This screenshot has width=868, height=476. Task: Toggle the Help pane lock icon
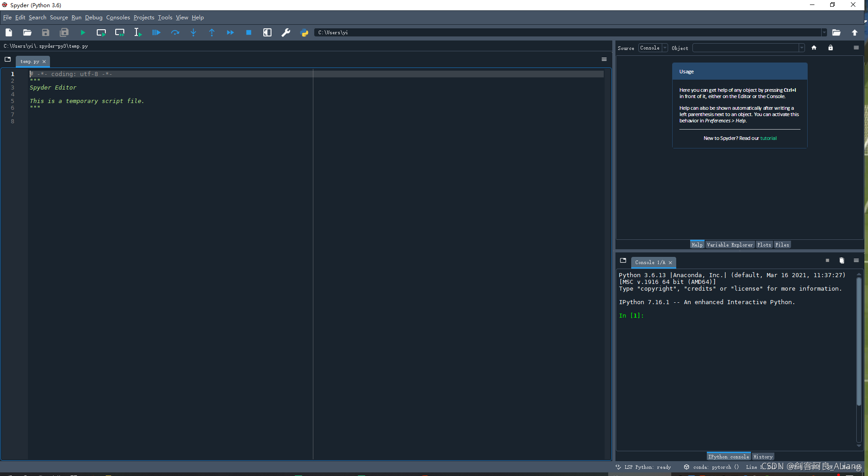831,48
